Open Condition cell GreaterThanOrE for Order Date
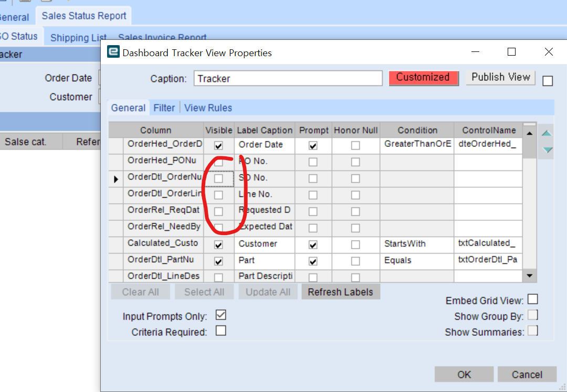Viewport: 567px width, 392px height. coord(417,145)
